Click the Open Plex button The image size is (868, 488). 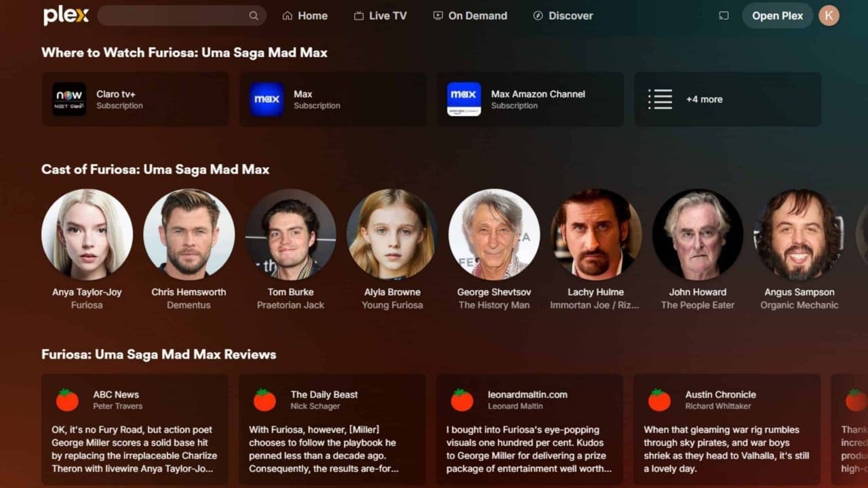777,15
